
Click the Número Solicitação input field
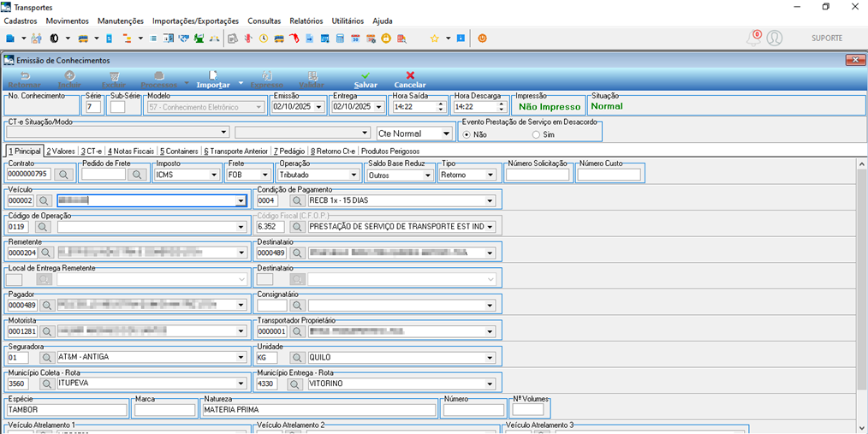538,175
